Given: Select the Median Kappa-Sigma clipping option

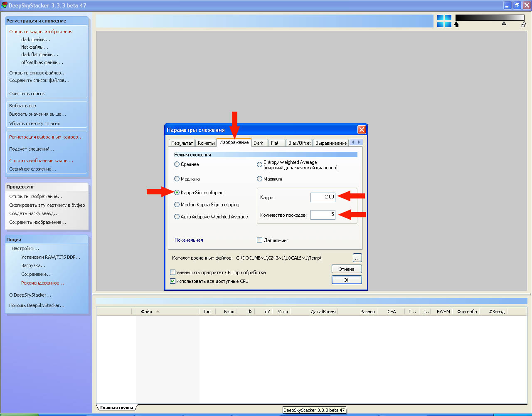Looking at the screenshot, I should (177, 205).
